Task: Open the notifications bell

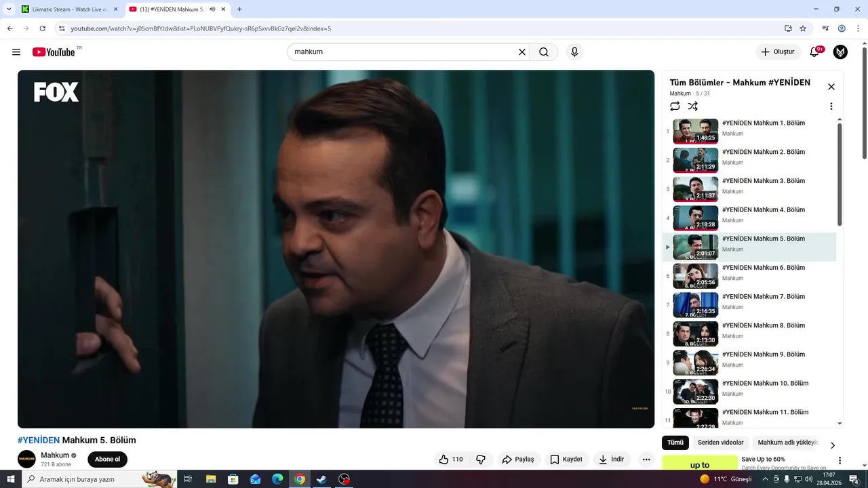Action: (815, 52)
